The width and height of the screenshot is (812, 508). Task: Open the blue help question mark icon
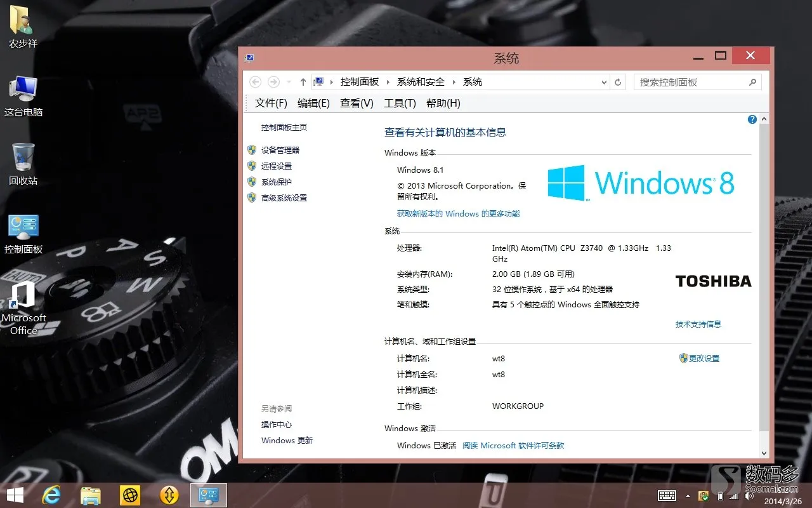752,119
